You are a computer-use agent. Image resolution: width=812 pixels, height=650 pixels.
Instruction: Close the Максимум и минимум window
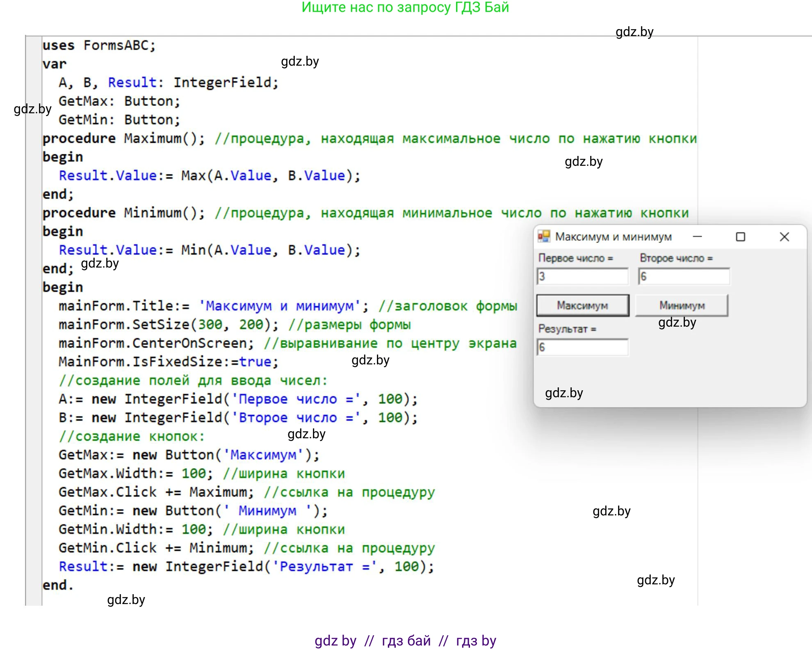click(x=784, y=236)
